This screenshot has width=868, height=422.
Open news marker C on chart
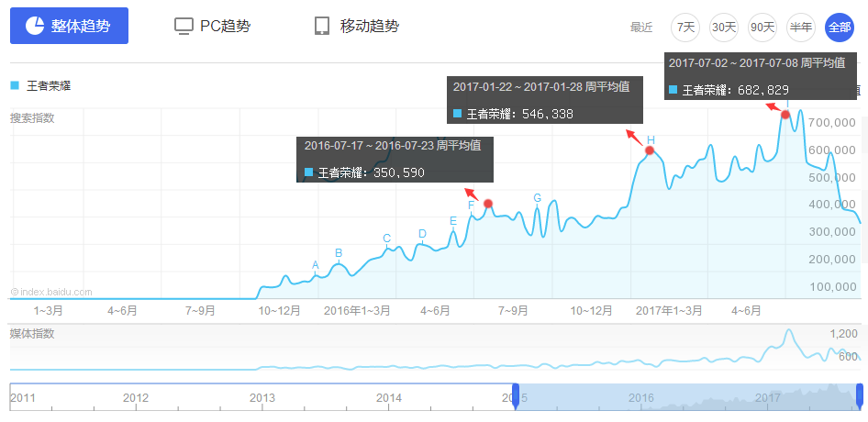pos(387,239)
